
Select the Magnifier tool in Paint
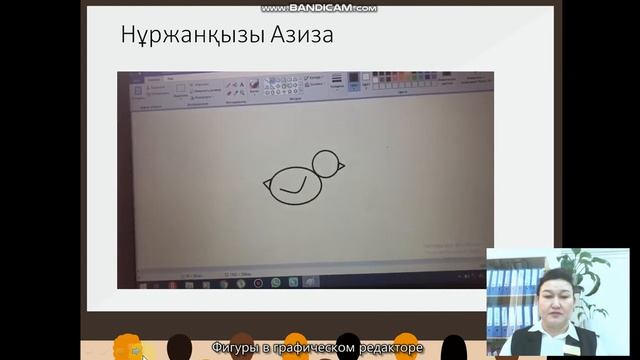(x=243, y=93)
